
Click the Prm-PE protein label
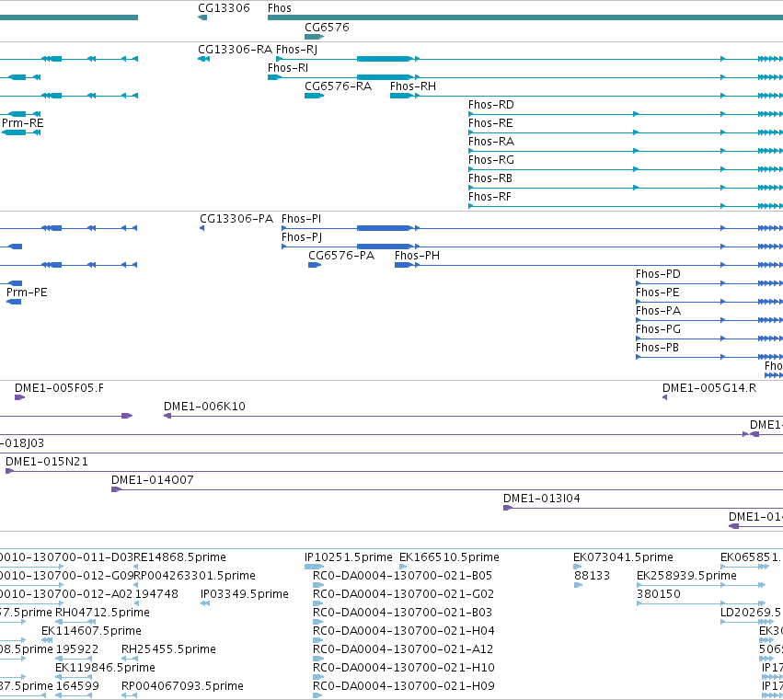coord(27,293)
